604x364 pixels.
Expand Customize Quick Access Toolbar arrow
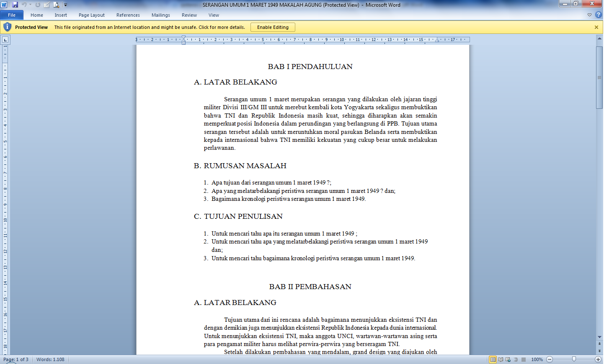click(x=65, y=5)
